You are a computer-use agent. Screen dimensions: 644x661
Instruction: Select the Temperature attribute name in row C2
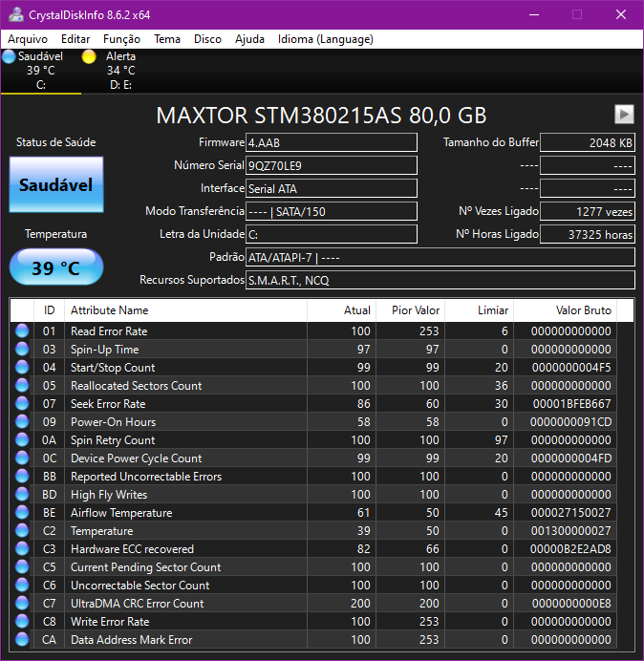pos(101,531)
